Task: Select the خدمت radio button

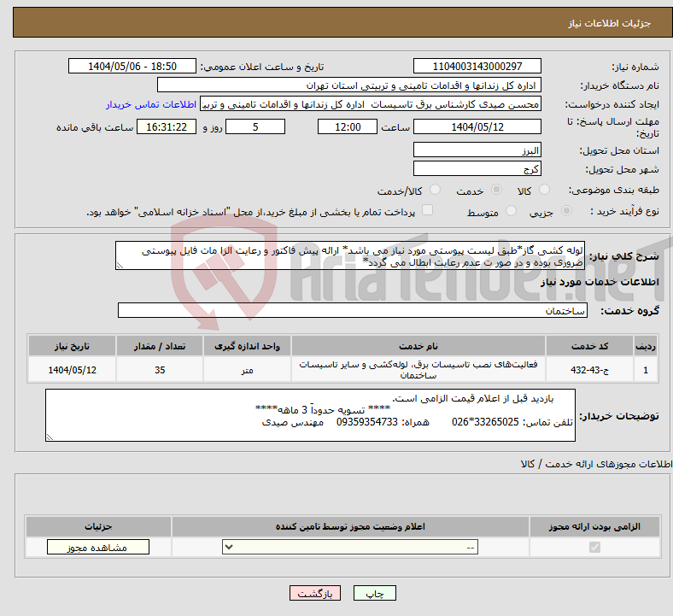Action: (x=496, y=190)
